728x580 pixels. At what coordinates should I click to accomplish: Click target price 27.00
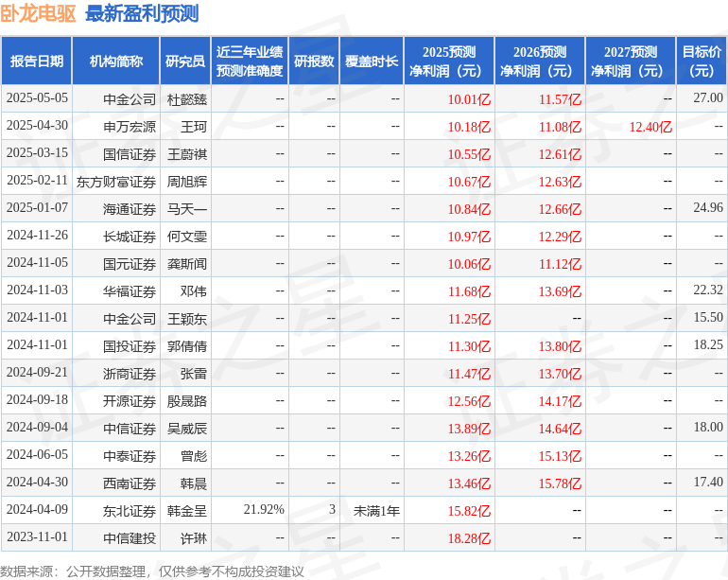[x=708, y=98]
